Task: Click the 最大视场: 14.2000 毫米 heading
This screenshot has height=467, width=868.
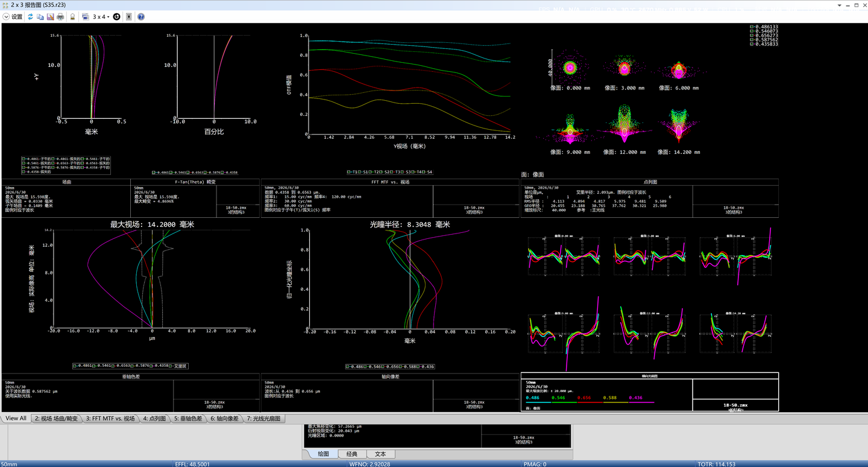Action: 152,224
